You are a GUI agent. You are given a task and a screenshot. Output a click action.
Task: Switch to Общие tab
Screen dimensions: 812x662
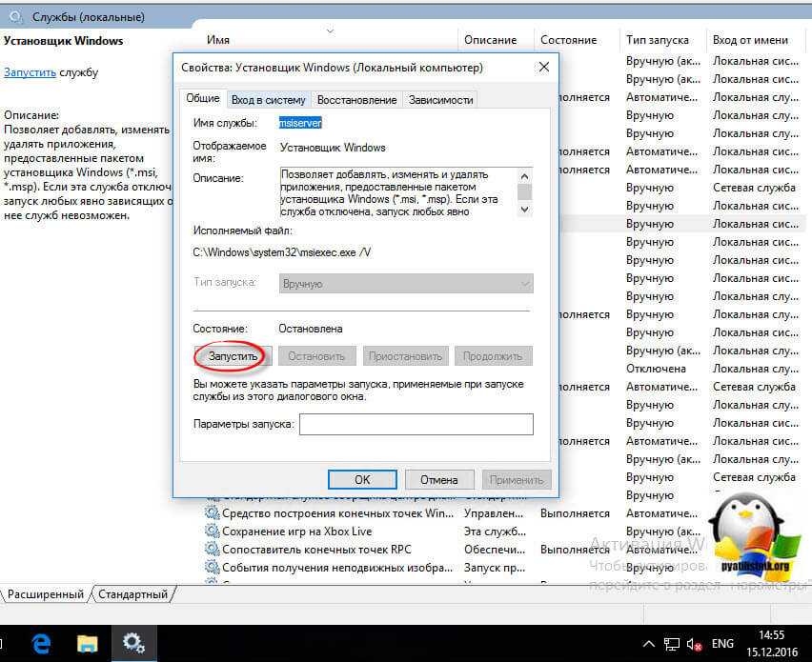pyautogui.click(x=203, y=98)
